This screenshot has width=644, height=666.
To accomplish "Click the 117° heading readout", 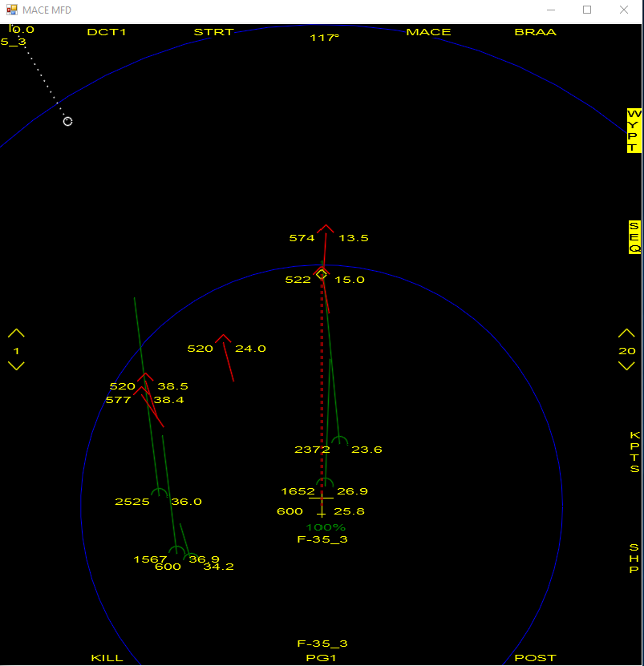I will click(325, 38).
